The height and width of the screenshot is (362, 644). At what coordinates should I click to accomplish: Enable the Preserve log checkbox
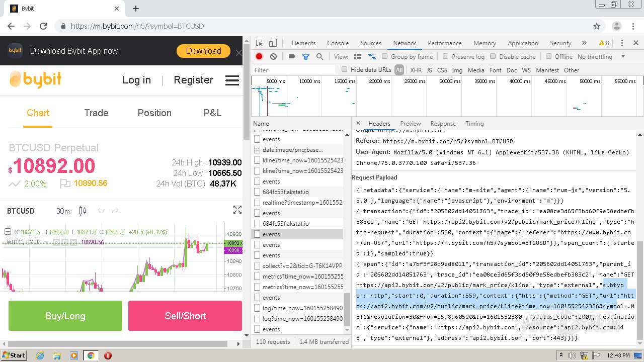446,57
